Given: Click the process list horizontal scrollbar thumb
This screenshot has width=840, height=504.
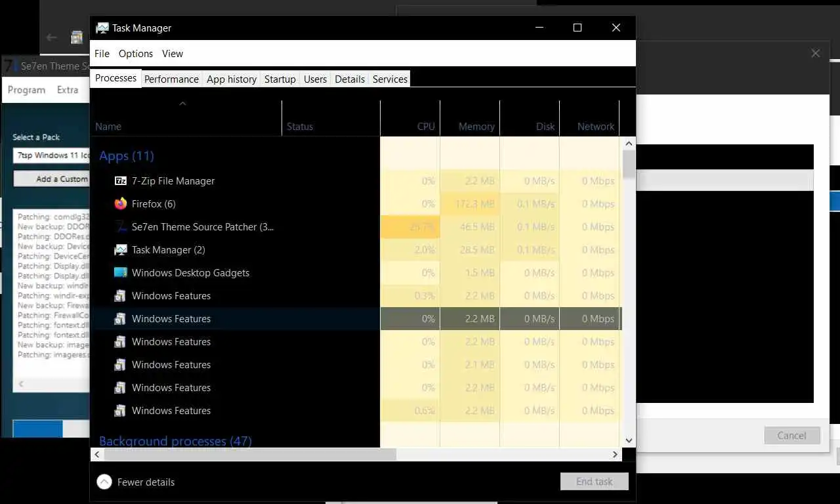Looking at the screenshot, I should click(x=250, y=454).
